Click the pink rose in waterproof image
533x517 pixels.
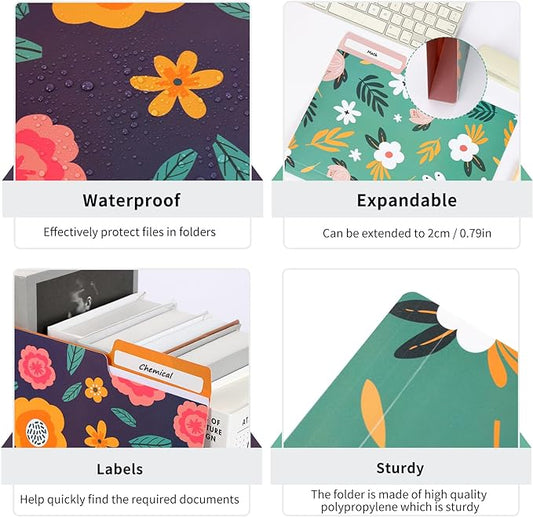pyautogui.click(x=47, y=149)
